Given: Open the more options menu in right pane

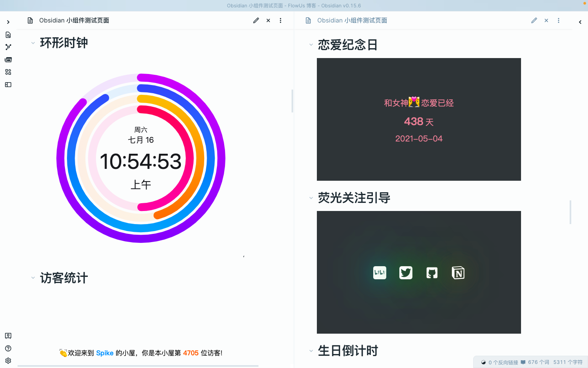Looking at the screenshot, I should click(559, 20).
